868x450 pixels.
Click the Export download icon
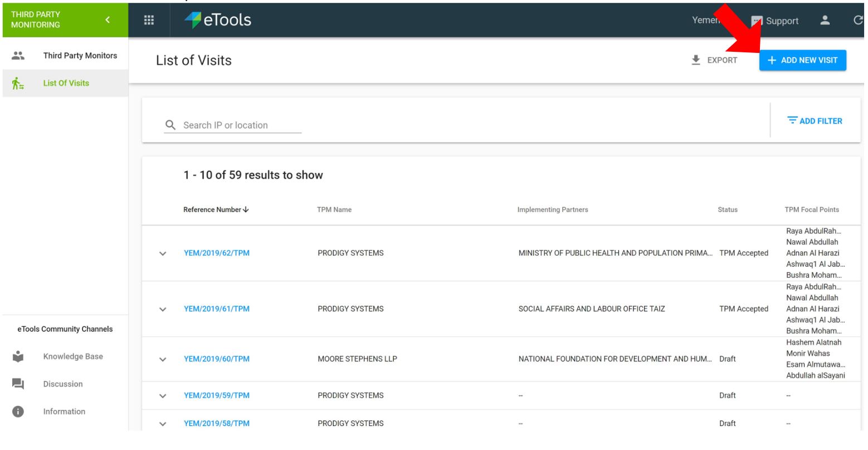pos(694,60)
